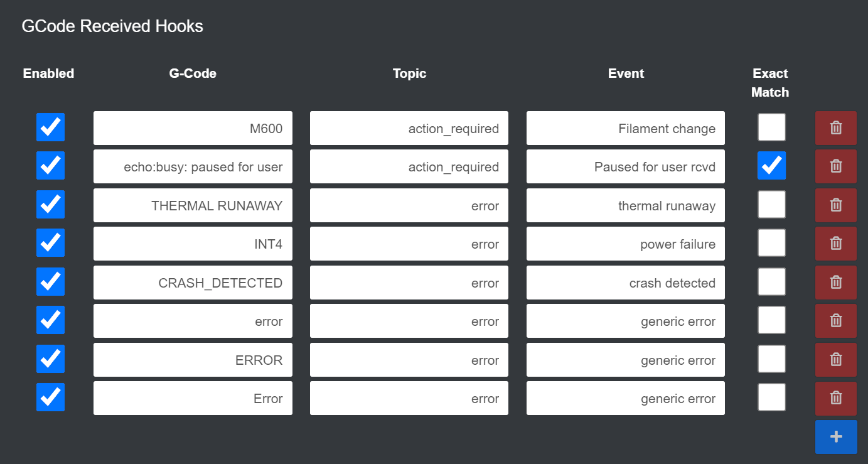The height and width of the screenshot is (464, 868).
Task: Uncheck Exact Match for Paused for user rcvd
Action: [771, 166]
